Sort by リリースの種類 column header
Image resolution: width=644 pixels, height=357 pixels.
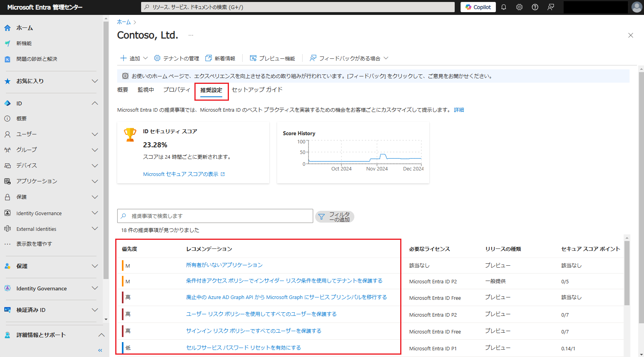[x=503, y=249]
